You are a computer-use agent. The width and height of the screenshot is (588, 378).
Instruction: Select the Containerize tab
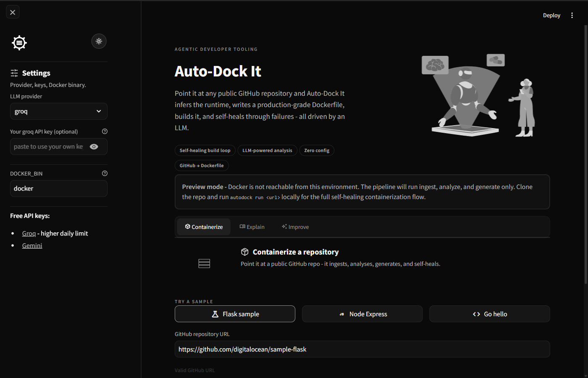(204, 227)
